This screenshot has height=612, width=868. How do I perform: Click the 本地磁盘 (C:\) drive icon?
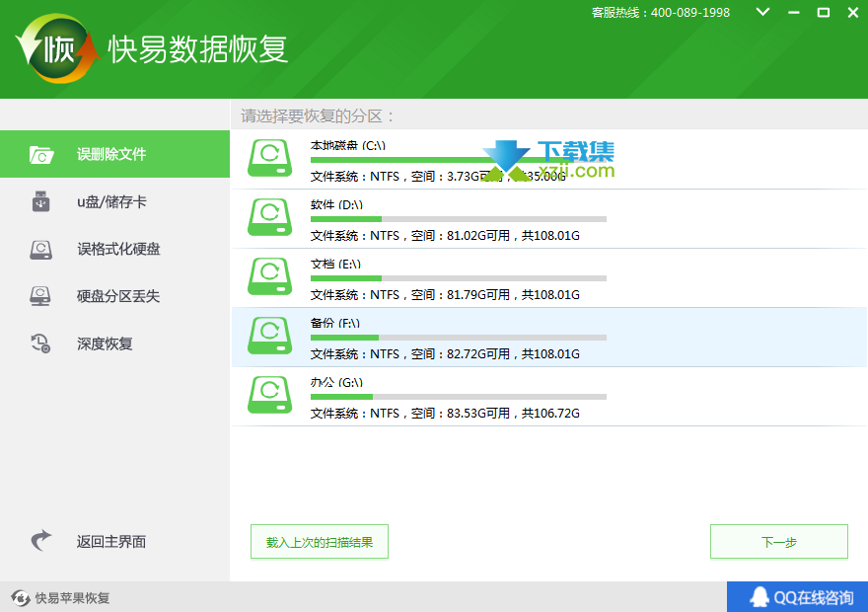[x=269, y=158]
